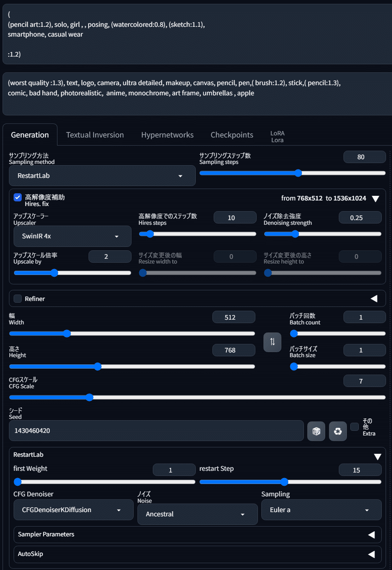Open the Upscaler dropdown showing SwinIR 4x

click(x=72, y=236)
